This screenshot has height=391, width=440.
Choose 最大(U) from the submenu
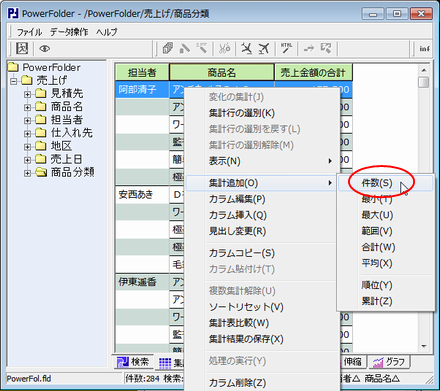point(386,215)
